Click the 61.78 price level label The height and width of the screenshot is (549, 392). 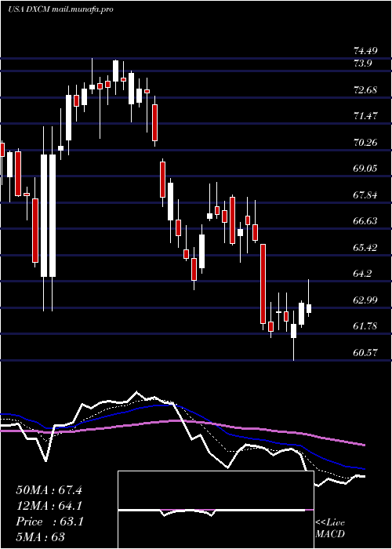[x=365, y=326]
